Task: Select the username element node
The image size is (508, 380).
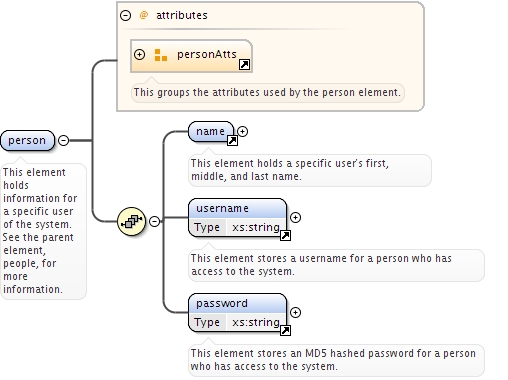Action: tap(237, 218)
